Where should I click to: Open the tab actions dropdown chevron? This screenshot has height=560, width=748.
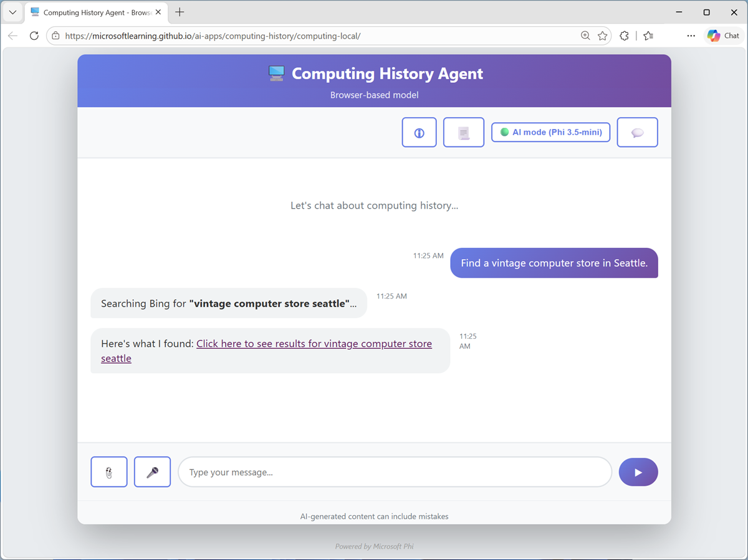12,12
